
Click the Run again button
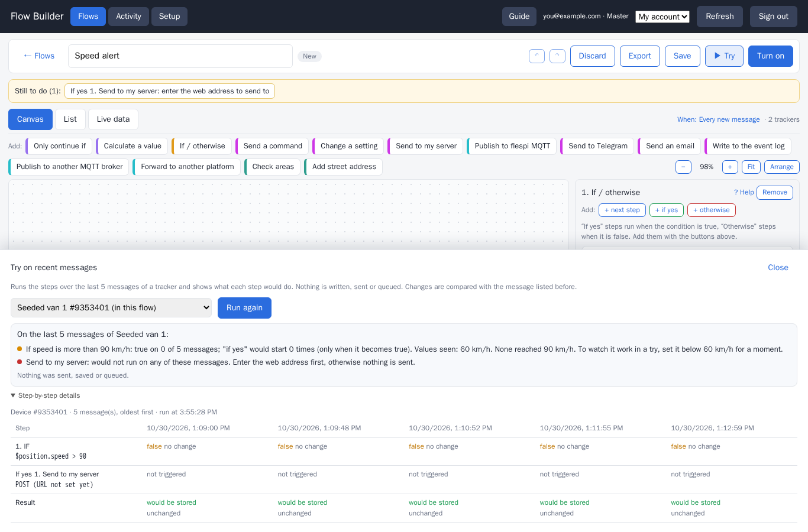[x=244, y=308]
